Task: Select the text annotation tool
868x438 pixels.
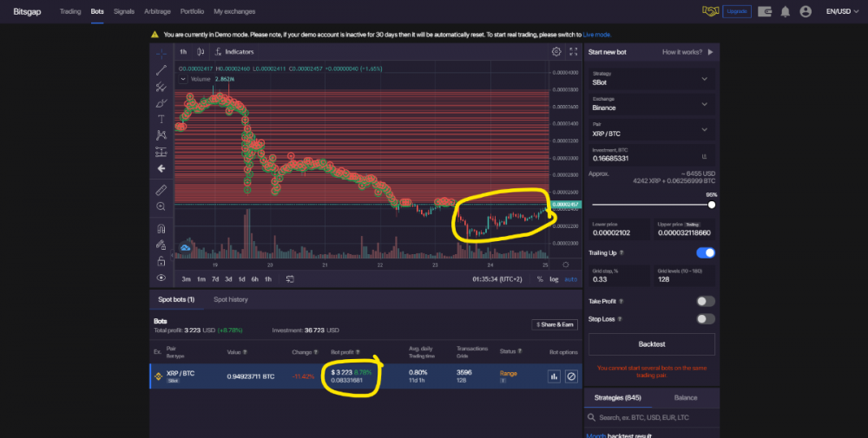Action: click(x=161, y=119)
